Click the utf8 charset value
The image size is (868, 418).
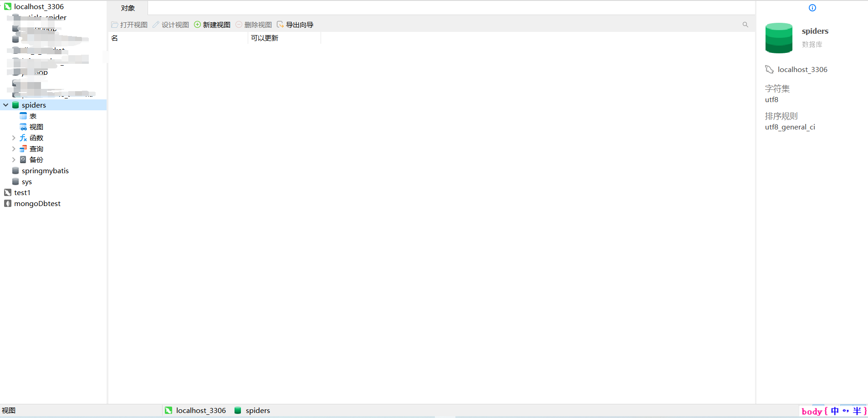(771, 99)
